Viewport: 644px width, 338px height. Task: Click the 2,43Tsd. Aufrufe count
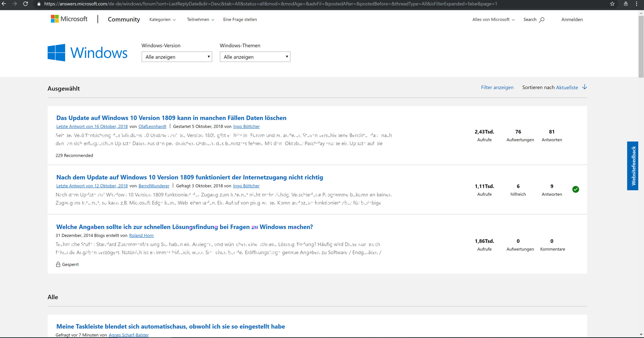[x=484, y=135]
